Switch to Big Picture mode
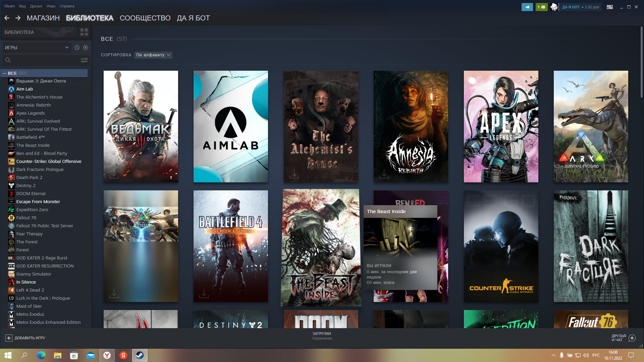This screenshot has width=644, height=362. pyautogui.click(x=610, y=7)
